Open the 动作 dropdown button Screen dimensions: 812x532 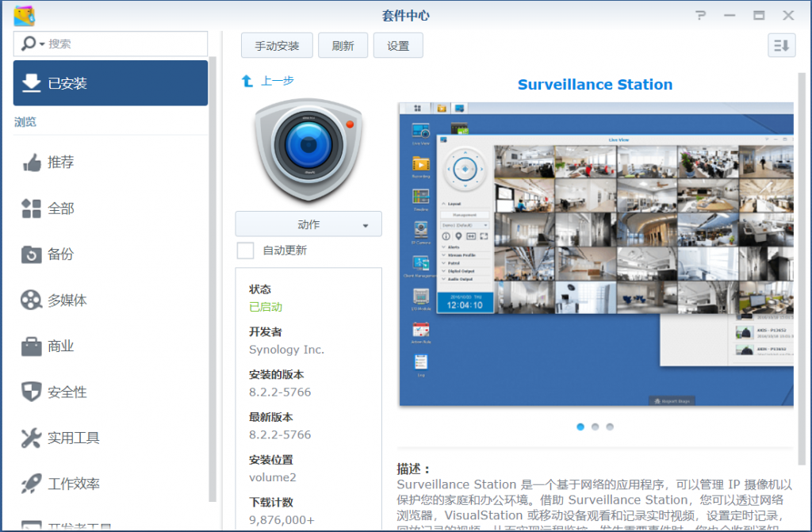click(308, 224)
